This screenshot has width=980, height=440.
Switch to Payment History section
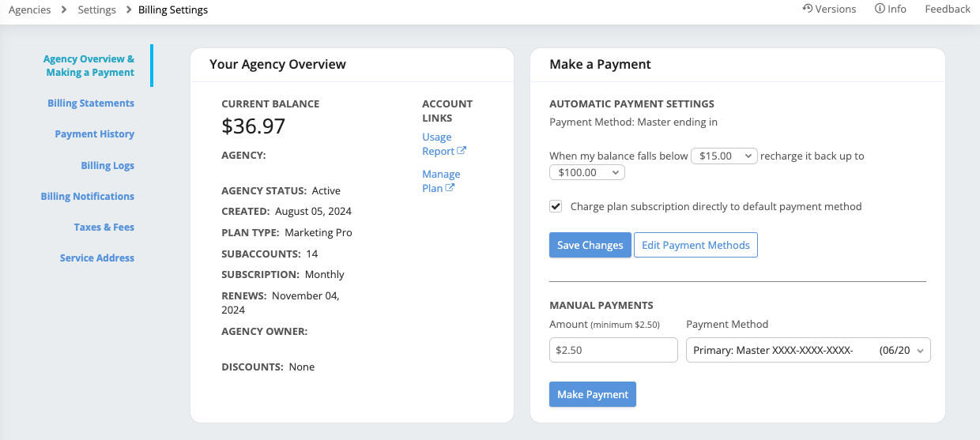point(94,134)
